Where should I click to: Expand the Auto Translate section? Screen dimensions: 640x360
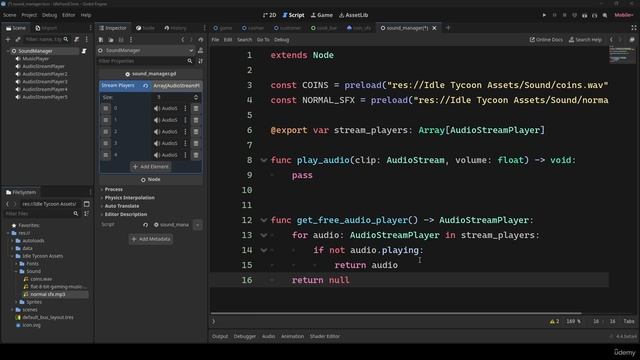pyautogui.click(x=121, y=206)
